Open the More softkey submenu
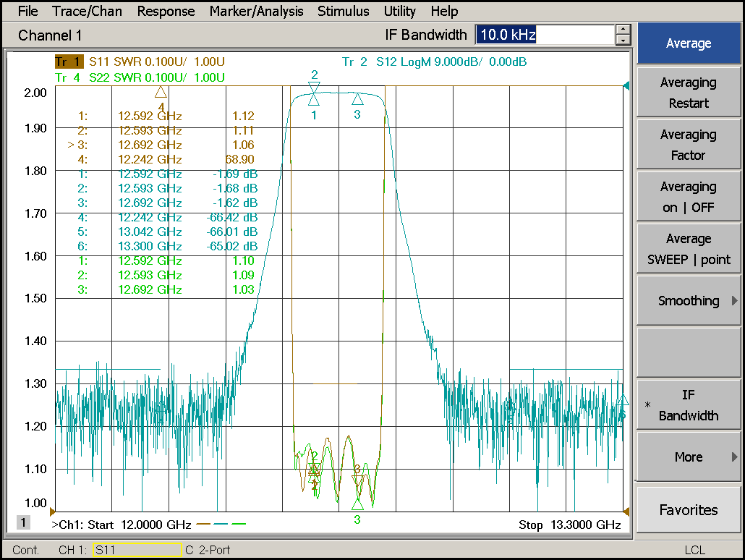This screenshot has height=560, width=745. coord(688,457)
